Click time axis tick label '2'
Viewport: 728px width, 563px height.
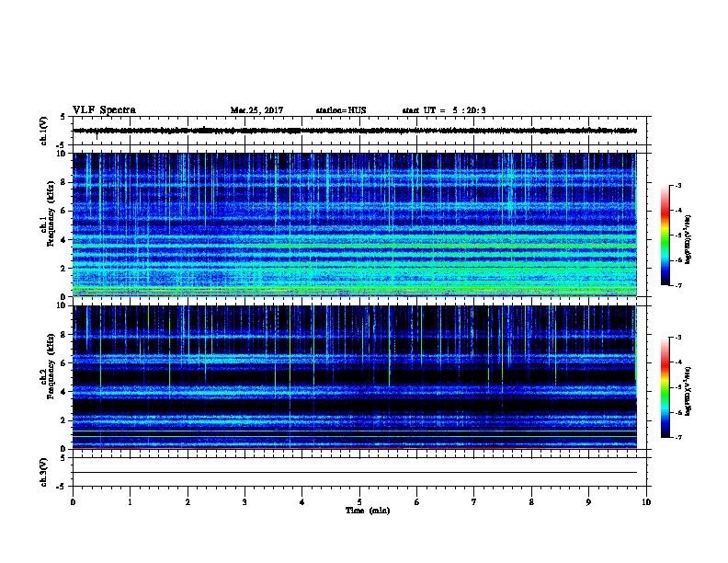tap(188, 502)
